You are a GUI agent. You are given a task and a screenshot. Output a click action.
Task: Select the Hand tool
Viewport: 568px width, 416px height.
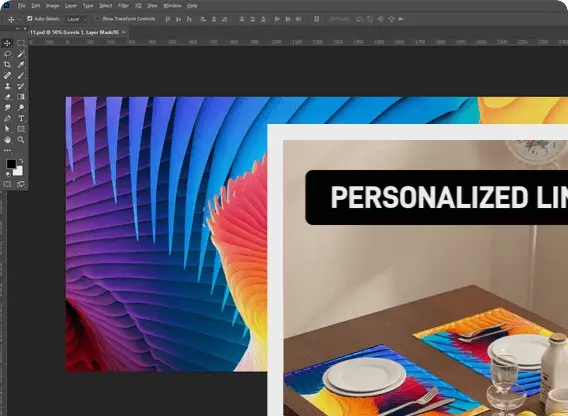(7, 140)
